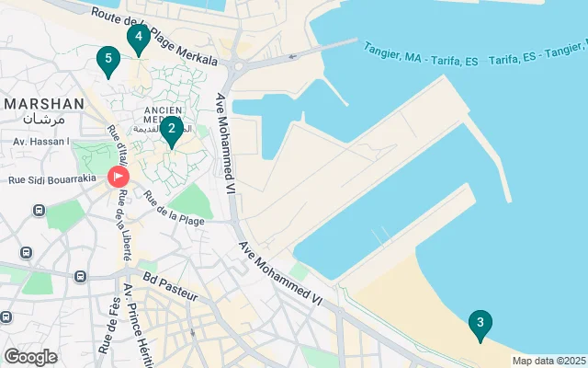Open map marker number 4 near Route de la Plage Merkala
The height and width of the screenshot is (368, 588).
click(x=139, y=40)
